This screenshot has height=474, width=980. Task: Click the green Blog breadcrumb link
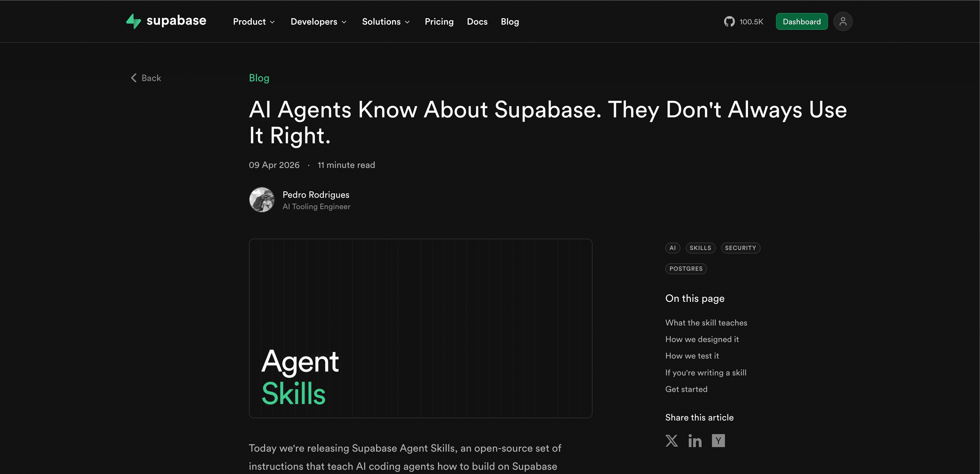point(259,78)
